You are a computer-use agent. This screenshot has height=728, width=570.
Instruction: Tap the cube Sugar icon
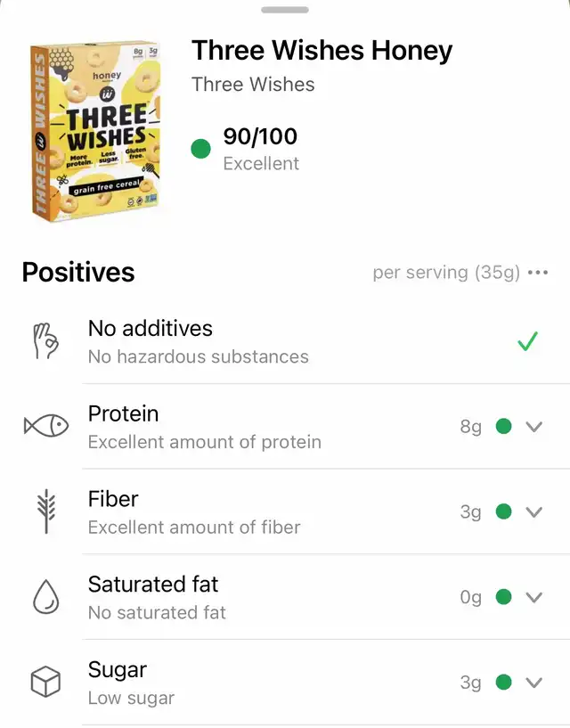(x=45, y=682)
